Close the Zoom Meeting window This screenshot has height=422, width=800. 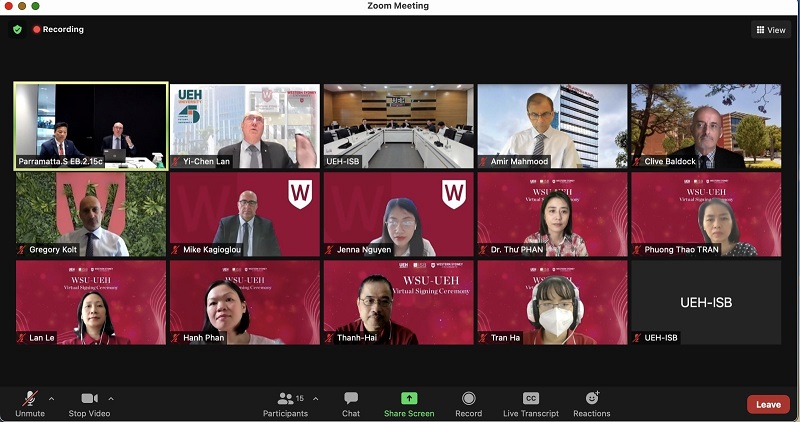coord(9,6)
